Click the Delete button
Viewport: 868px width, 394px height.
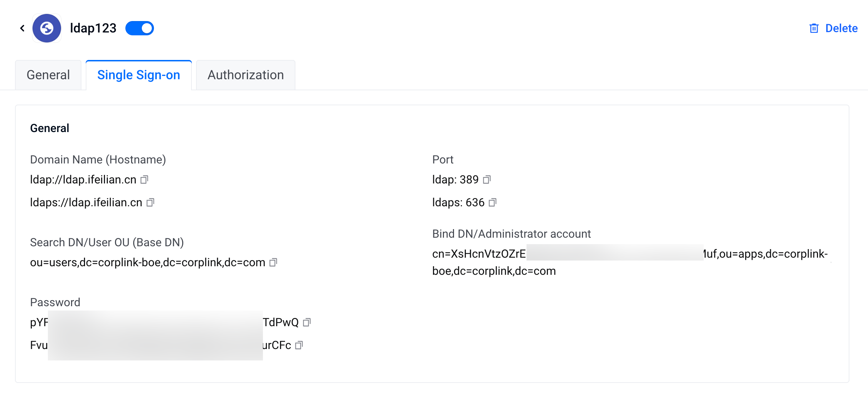[841, 28]
